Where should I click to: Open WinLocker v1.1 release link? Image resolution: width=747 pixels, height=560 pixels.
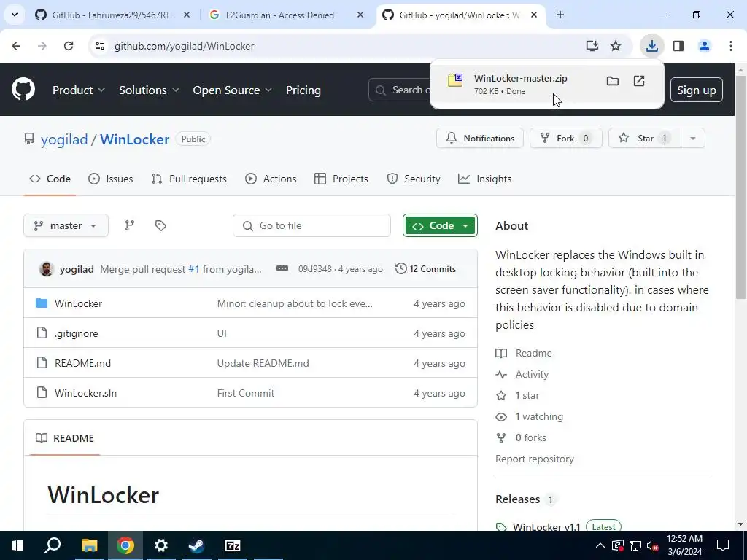click(546, 526)
